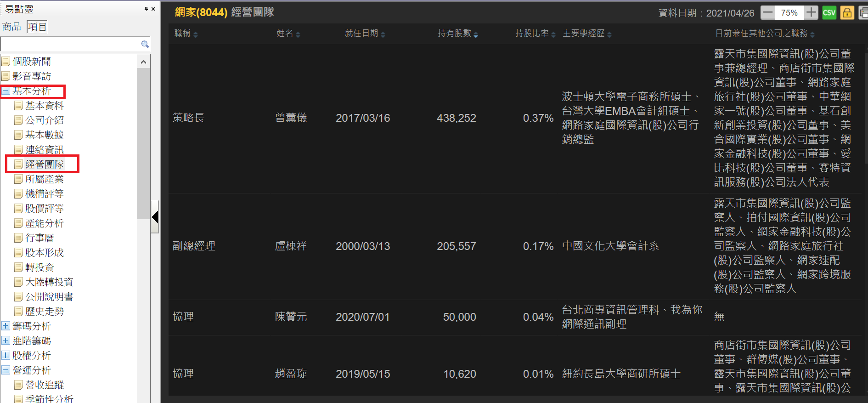The height and width of the screenshot is (403, 868).
Task: Expand the 股權分析 tree node
Action: click(x=6, y=355)
